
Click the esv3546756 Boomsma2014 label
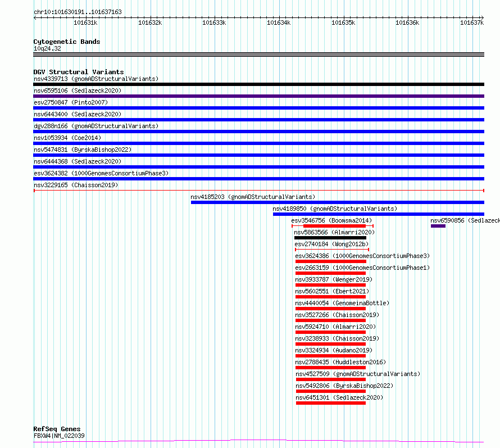[331, 220]
